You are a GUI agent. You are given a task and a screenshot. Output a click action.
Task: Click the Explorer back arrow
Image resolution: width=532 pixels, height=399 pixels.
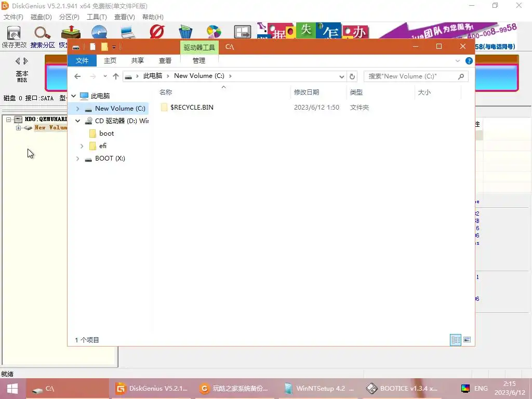click(77, 76)
